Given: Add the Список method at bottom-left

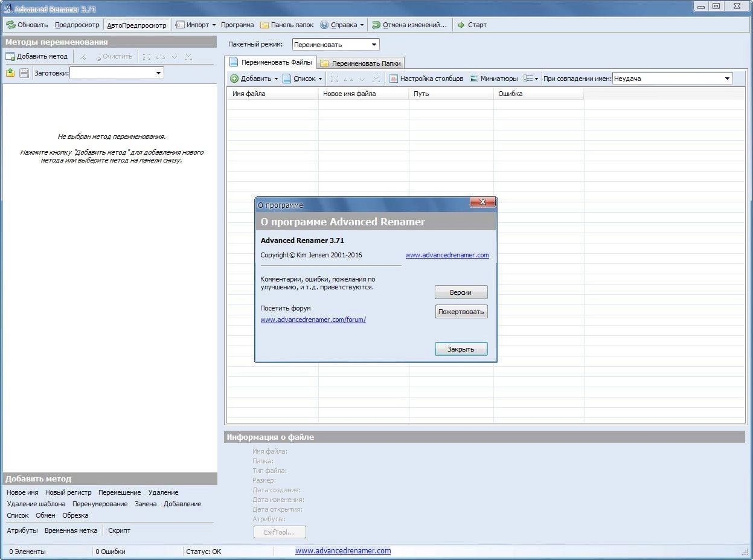Looking at the screenshot, I should click(18, 515).
